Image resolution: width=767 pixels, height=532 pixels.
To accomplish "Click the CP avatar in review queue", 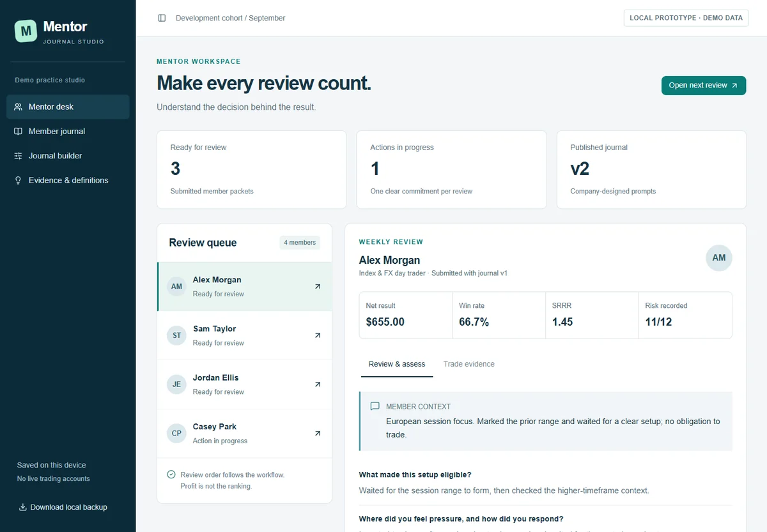I will (176, 433).
